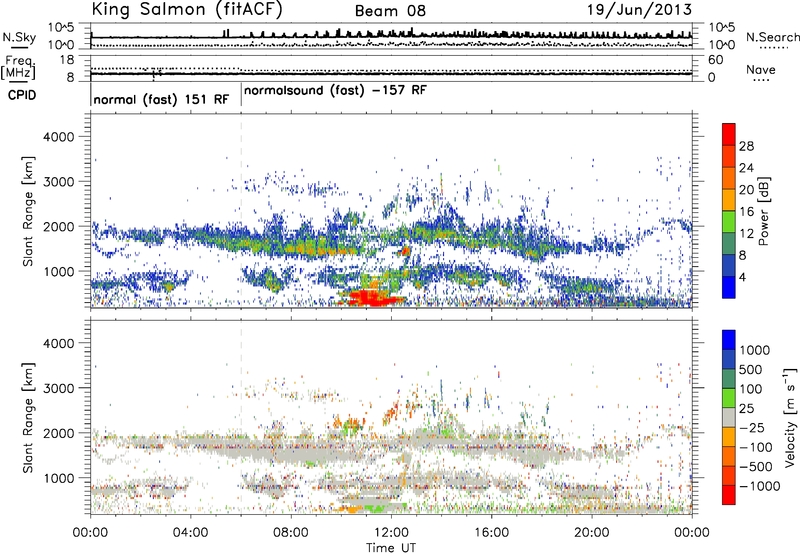Click the red top of Power colorbar
800x554 pixels.
click(x=729, y=134)
